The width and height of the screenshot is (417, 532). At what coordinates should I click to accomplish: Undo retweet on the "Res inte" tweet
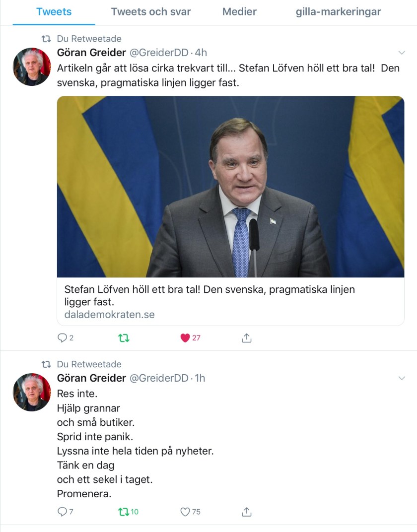coord(124,512)
